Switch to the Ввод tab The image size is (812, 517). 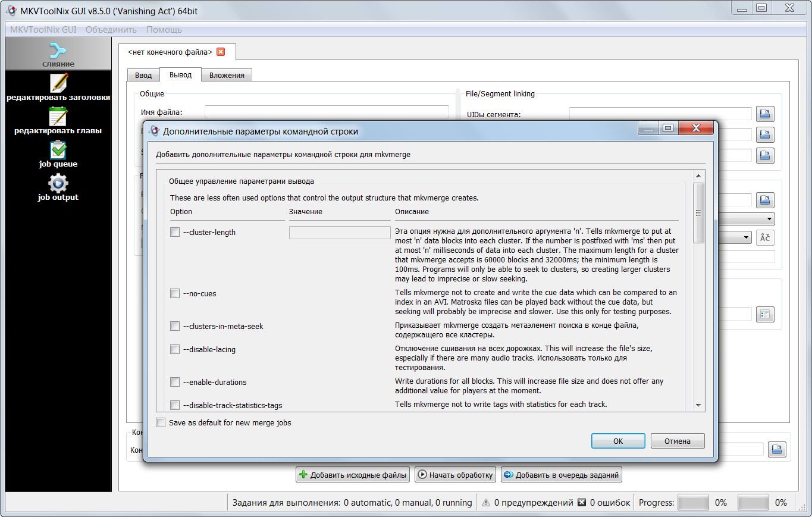(x=143, y=76)
